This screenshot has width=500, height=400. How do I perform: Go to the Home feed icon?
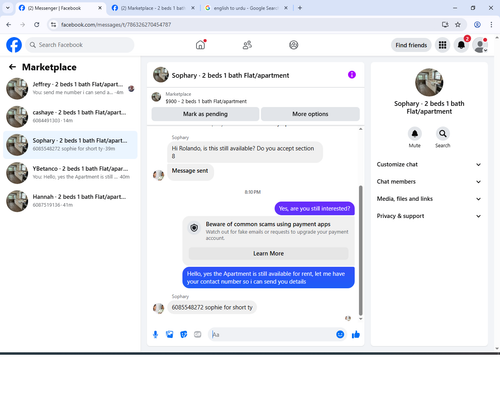point(201,45)
